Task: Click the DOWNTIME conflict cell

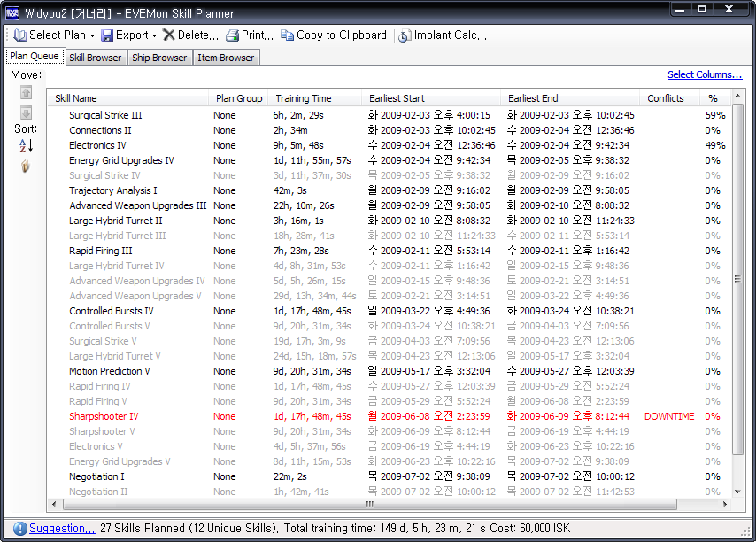Action: click(669, 416)
